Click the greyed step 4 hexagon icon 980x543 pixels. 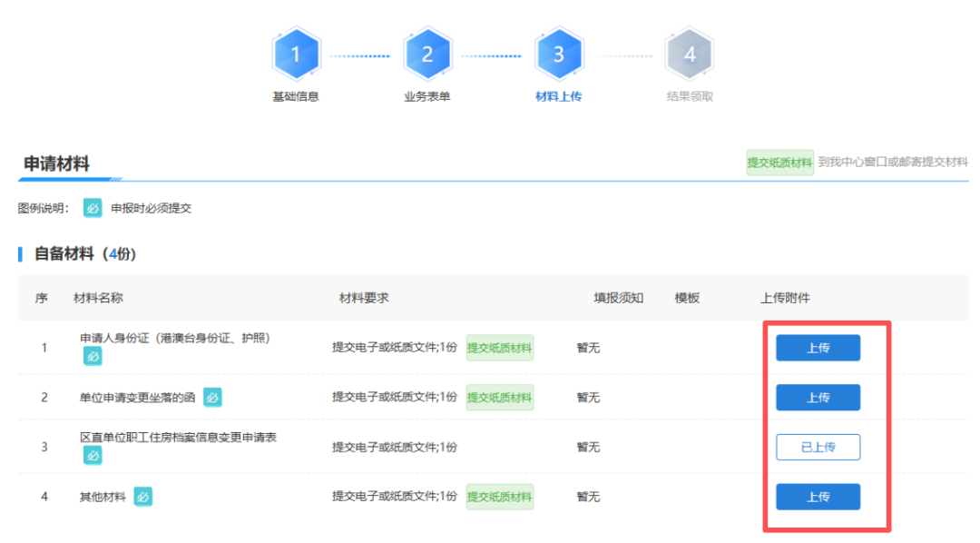(690, 54)
